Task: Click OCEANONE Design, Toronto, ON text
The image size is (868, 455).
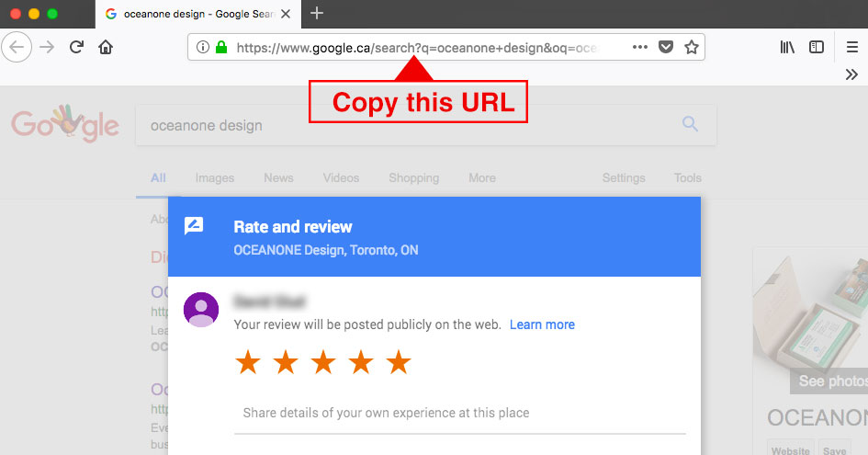Action: (x=326, y=251)
